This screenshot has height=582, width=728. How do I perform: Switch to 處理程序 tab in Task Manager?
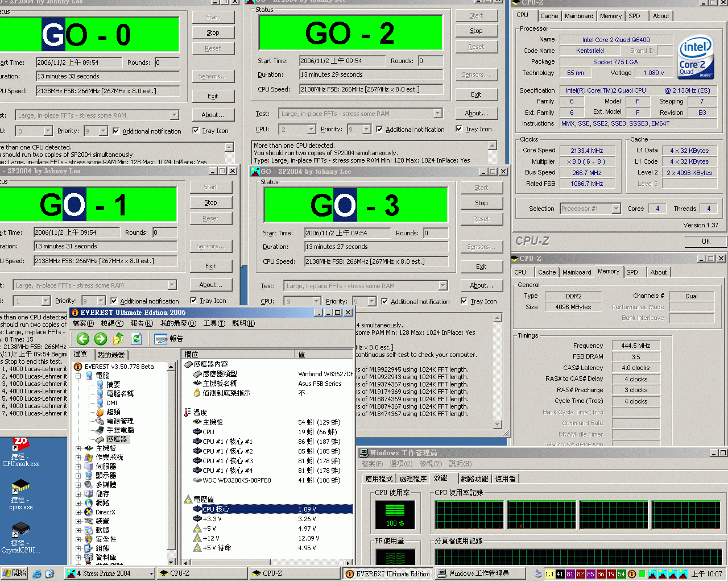(413, 479)
